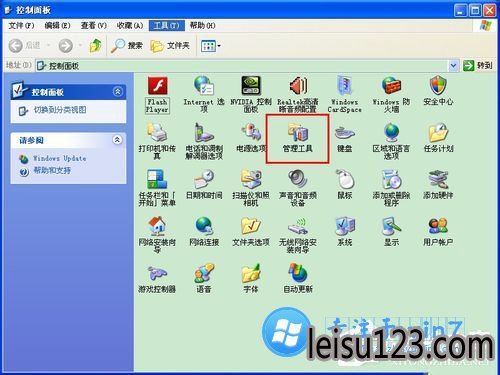
Task: Open the 工具(T) menu
Action: 167,25
